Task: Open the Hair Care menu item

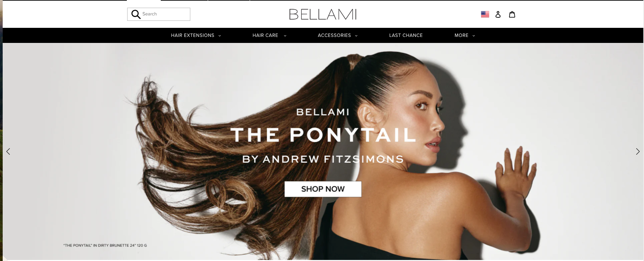Action: [265, 35]
